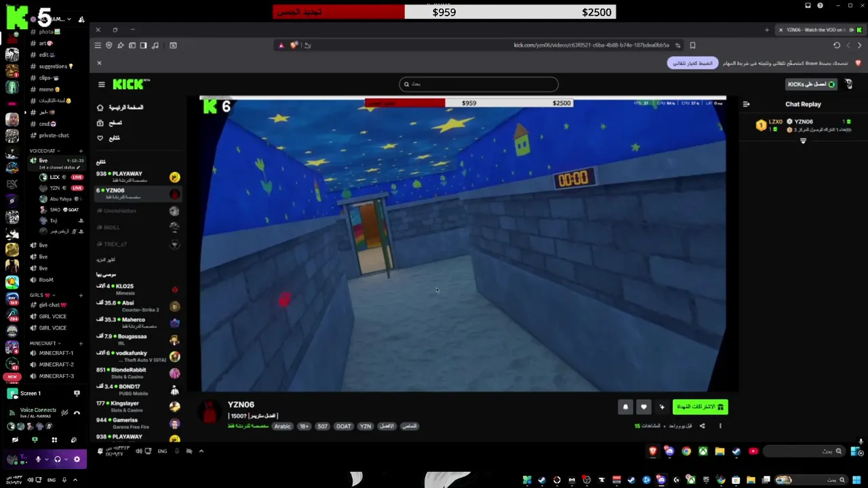Collapse the VOICECHAT category in Discord
Image resolution: width=868 pixels, height=488 pixels.
click(44, 151)
